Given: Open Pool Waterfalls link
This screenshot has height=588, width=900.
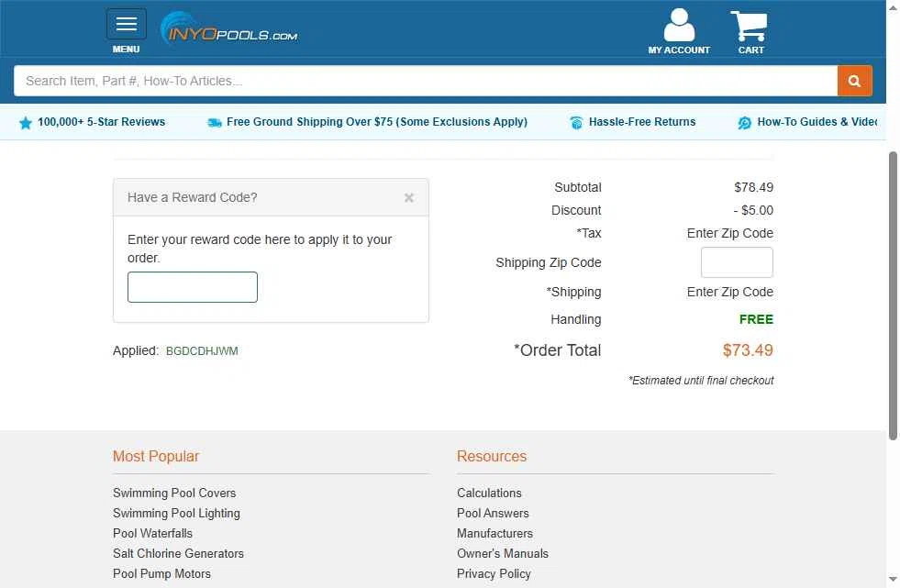Looking at the screenshot, I should [x=152, y=534].
